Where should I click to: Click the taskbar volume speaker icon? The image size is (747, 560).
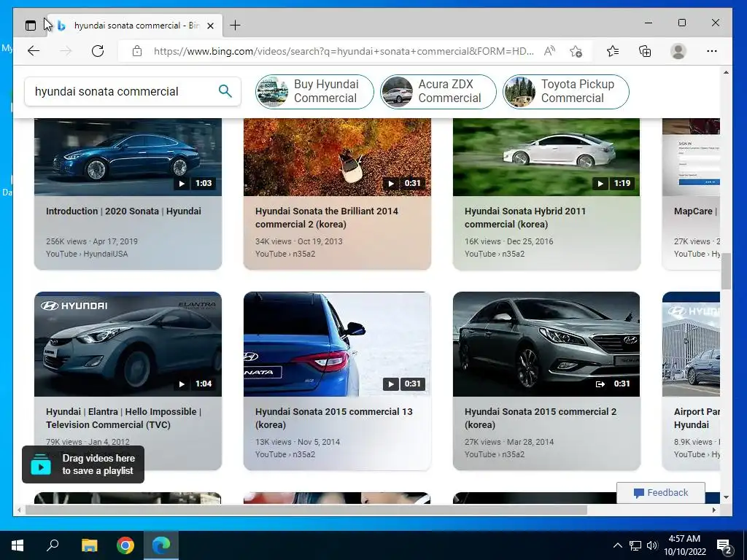pos(652,545)
